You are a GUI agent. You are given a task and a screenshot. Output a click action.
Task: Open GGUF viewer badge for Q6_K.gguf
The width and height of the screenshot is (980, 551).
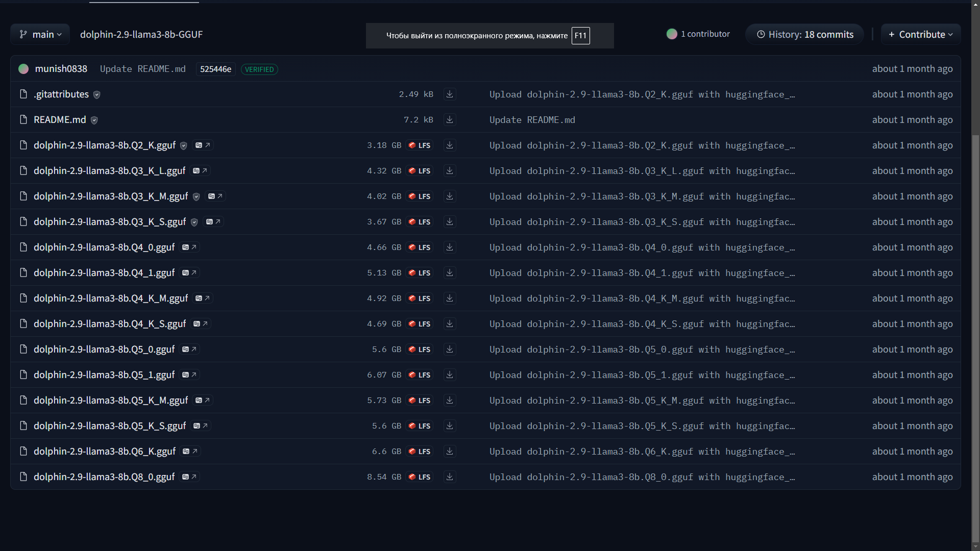click(x=190, y=452)
